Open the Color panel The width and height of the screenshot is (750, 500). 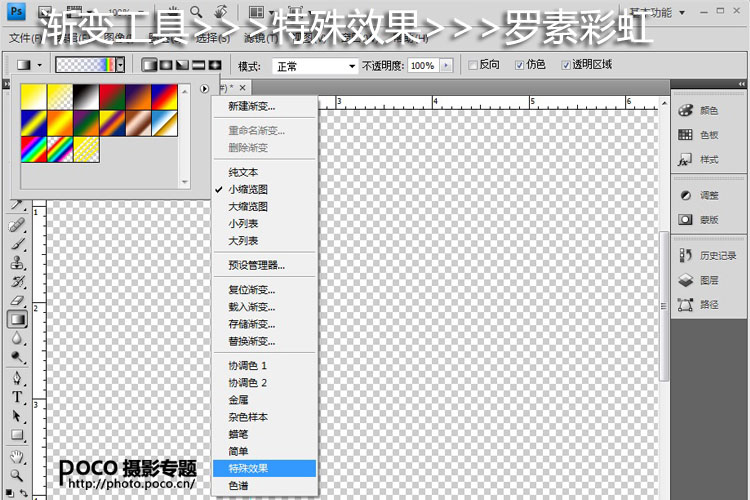(699, 111)
